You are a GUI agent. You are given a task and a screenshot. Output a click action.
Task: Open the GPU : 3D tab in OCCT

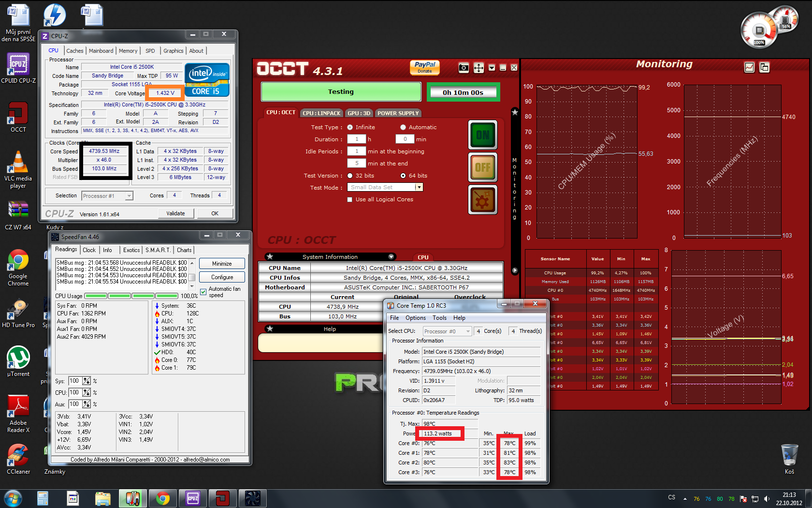tap(359, 113)
